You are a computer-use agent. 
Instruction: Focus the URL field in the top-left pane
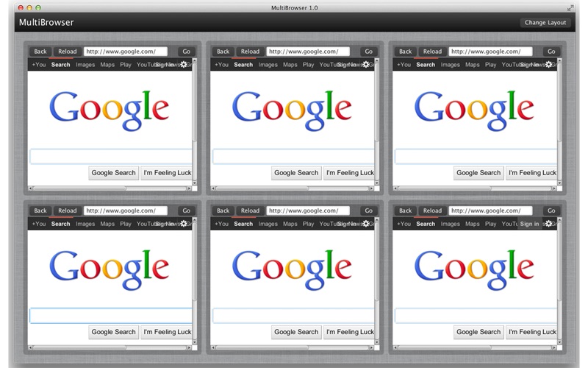coord(125,52)
